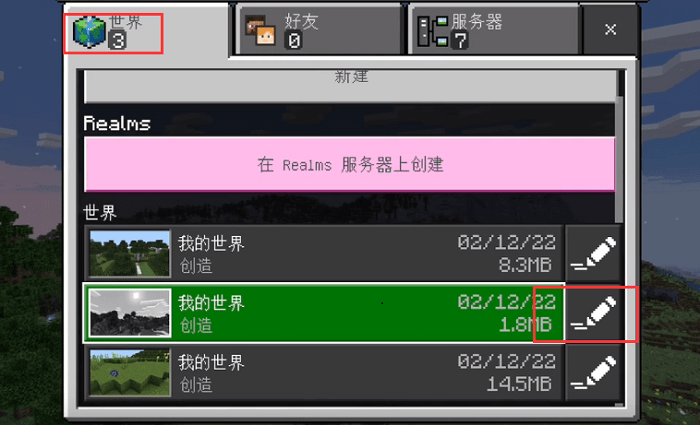This screenshot has height=425, width=700.
Task: Switch to the 好友 tab
Action: coord(319,30)
